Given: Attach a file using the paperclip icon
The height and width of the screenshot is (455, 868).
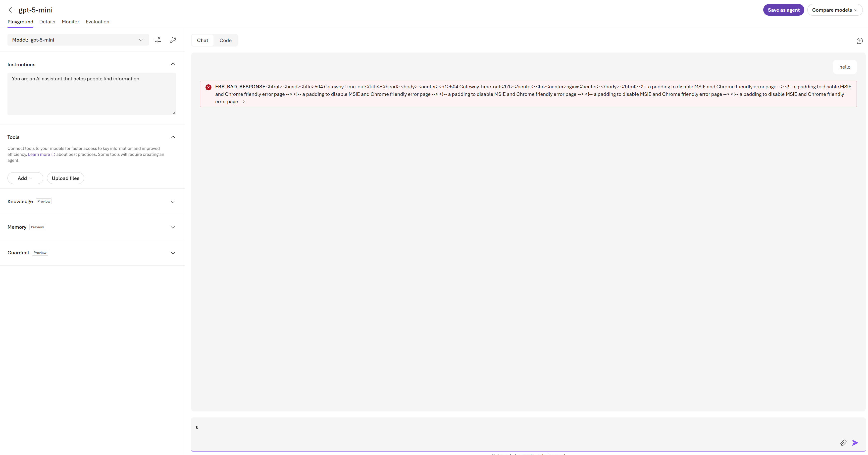Looking at the screenshot, I should [x=843, y=443].
